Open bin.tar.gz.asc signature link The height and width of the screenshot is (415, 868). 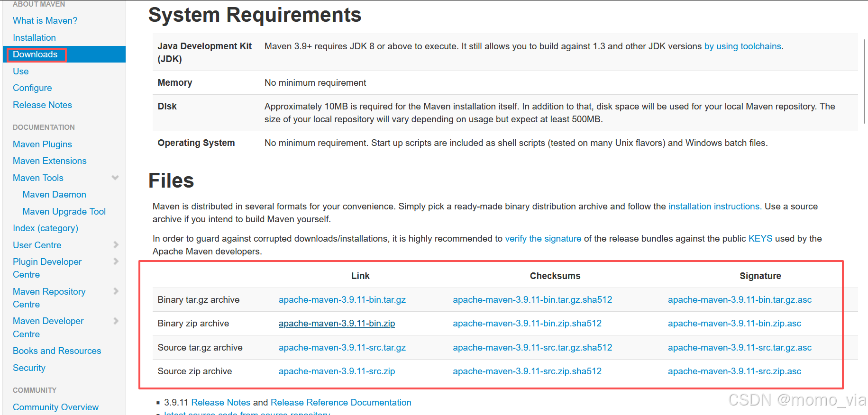(x=740, y=299)
